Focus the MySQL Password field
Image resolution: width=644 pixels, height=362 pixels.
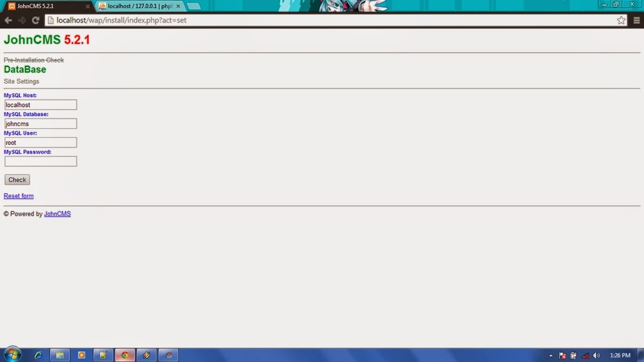pyautogui.click(x=41, y=162)
